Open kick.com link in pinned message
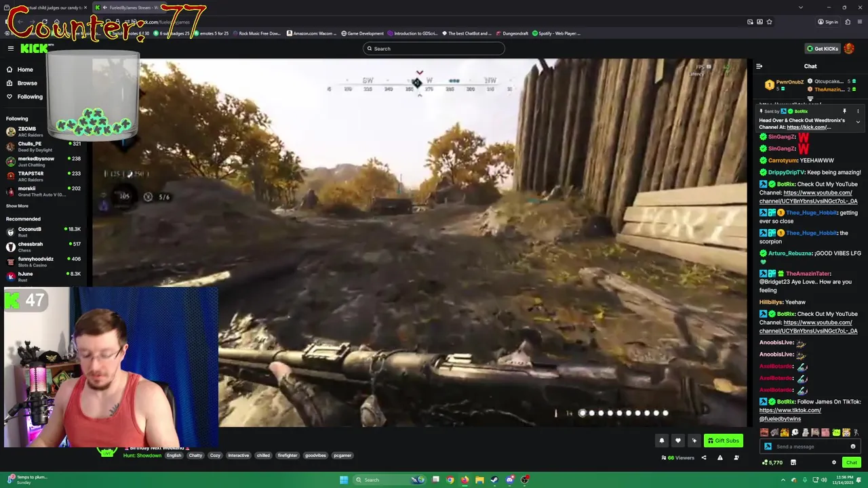 click(808, 127)
